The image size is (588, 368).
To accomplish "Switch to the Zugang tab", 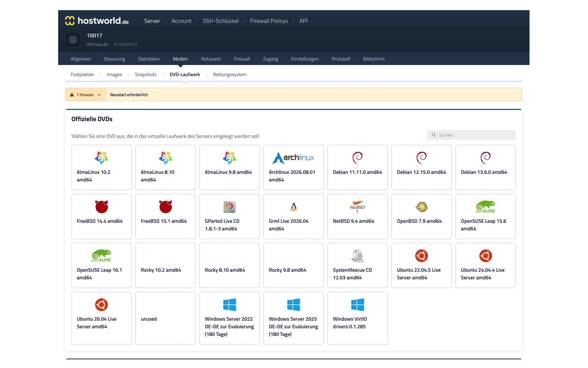I will (x=270, y=59).
